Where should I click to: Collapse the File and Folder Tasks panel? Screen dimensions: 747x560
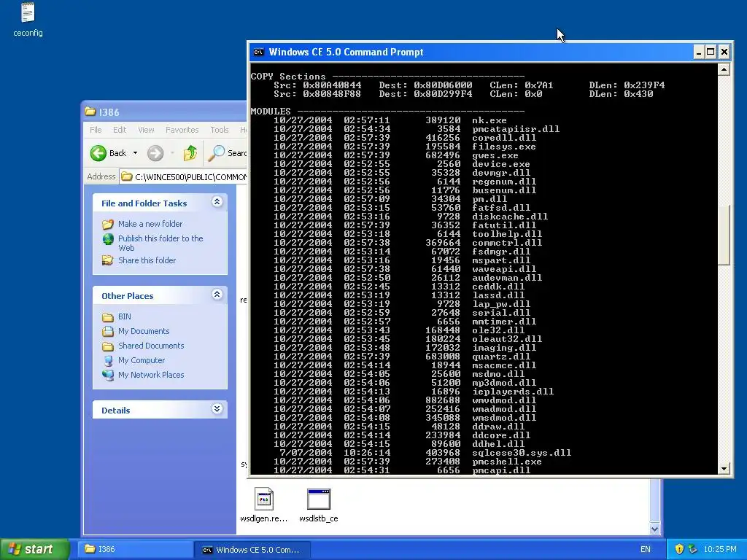coord(217,202)
